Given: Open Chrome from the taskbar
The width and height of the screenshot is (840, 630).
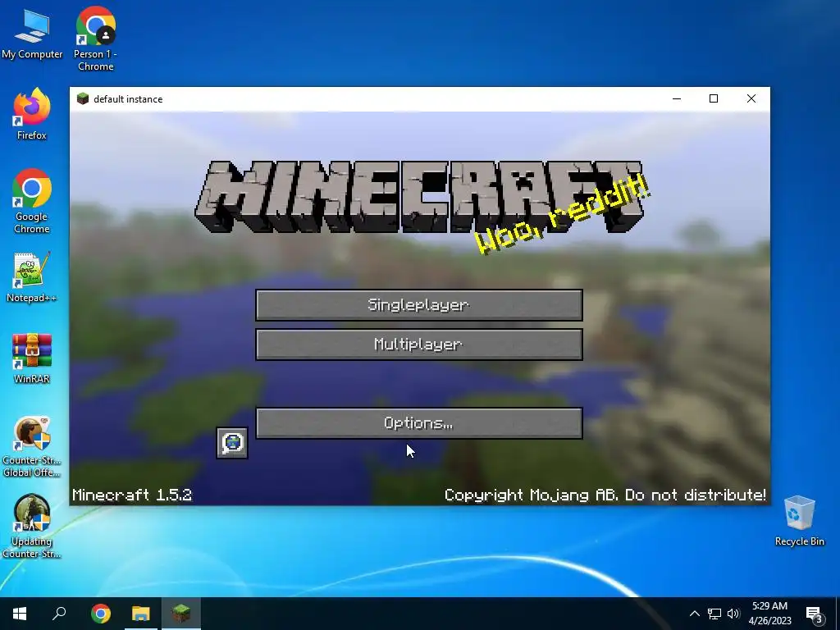Looking at the screenshot, I should [101, 614].
